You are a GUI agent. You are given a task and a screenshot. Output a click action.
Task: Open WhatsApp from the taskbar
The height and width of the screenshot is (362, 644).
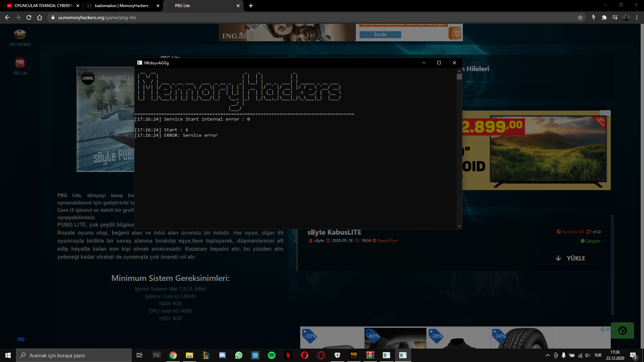(x=238, y=355)
